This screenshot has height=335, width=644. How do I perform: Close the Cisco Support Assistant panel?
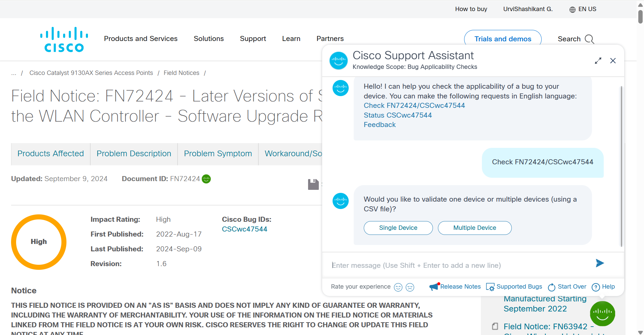(x=613, y=61)
